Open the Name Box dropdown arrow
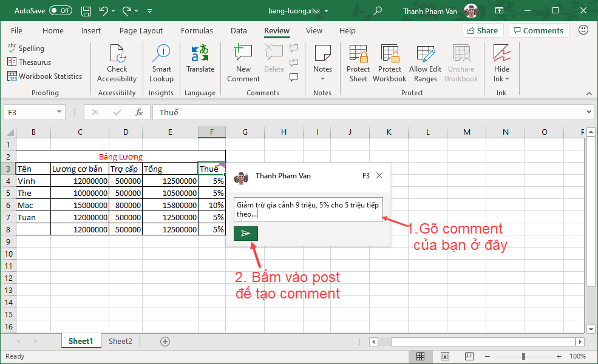 59,112
